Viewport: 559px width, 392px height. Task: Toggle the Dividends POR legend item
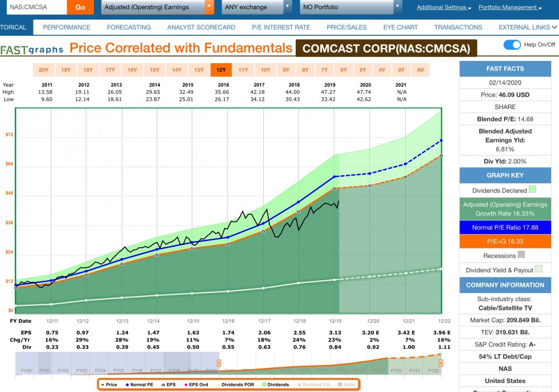(x=235, y=385)
